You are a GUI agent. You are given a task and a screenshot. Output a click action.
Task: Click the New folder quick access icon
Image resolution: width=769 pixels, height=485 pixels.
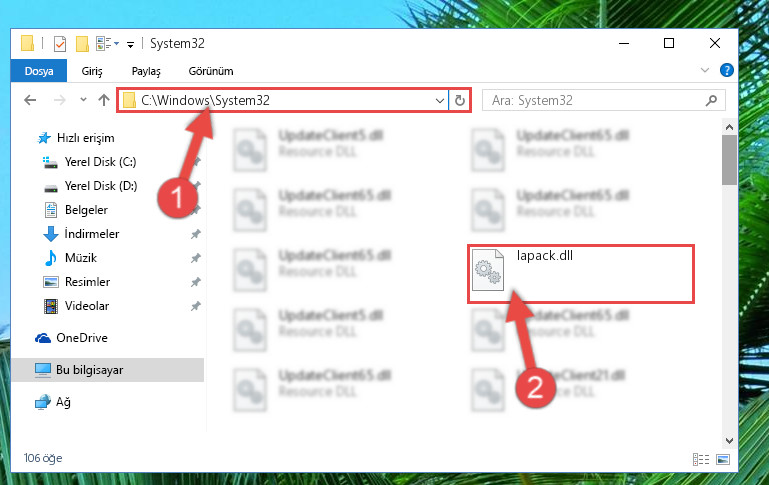[x=82, y=44]
